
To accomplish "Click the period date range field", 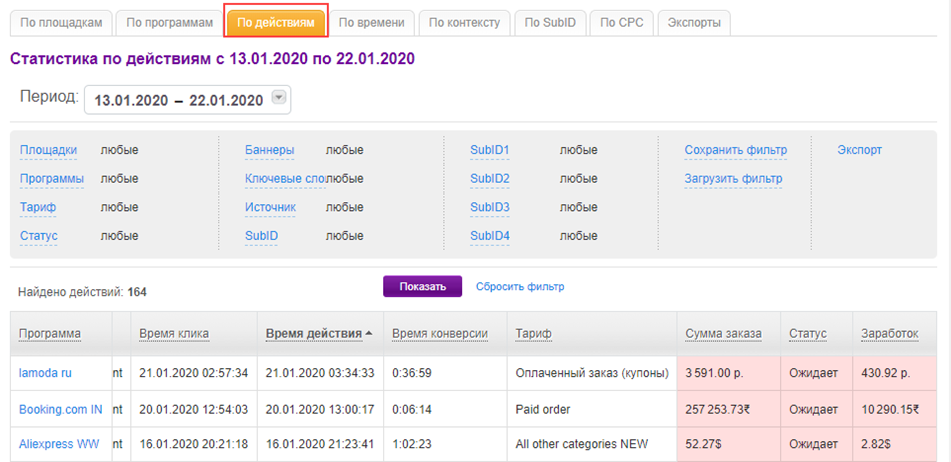I will (177, 100).
